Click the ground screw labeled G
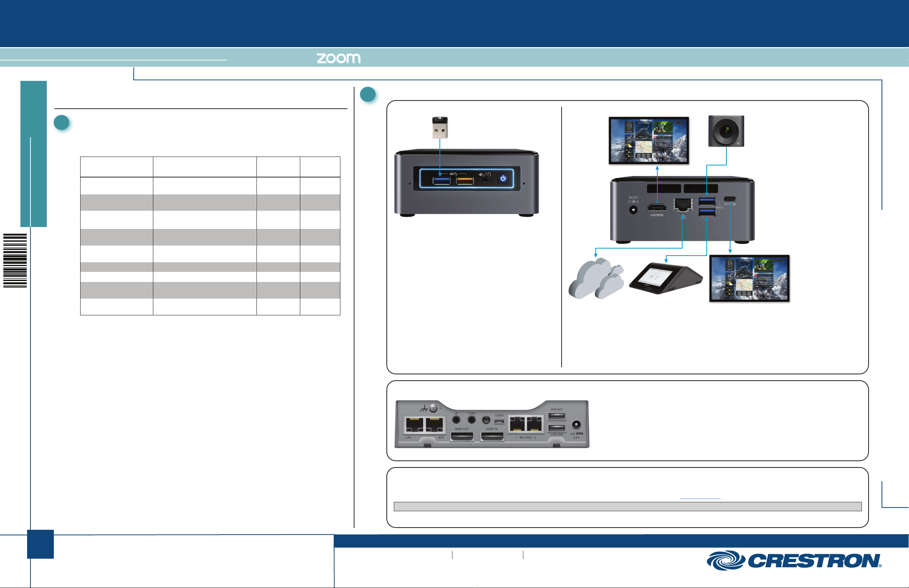This screenshot has height=588, width=909. [433, 408]
